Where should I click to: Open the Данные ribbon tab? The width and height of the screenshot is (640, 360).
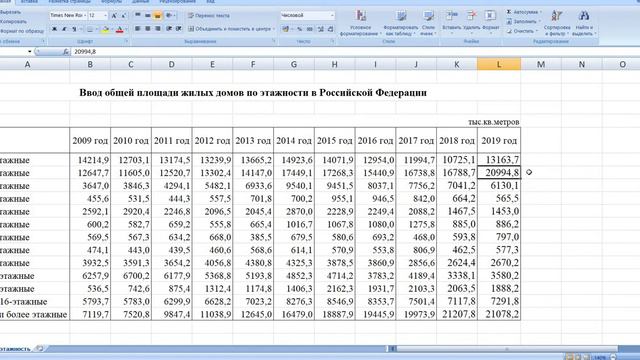tap(140, 2)
